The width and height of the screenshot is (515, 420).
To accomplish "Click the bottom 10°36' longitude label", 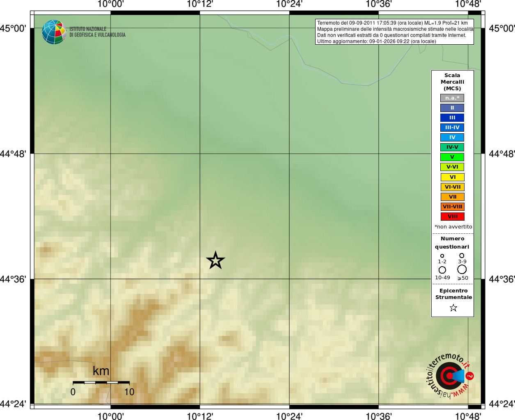I will coord(378,416).
